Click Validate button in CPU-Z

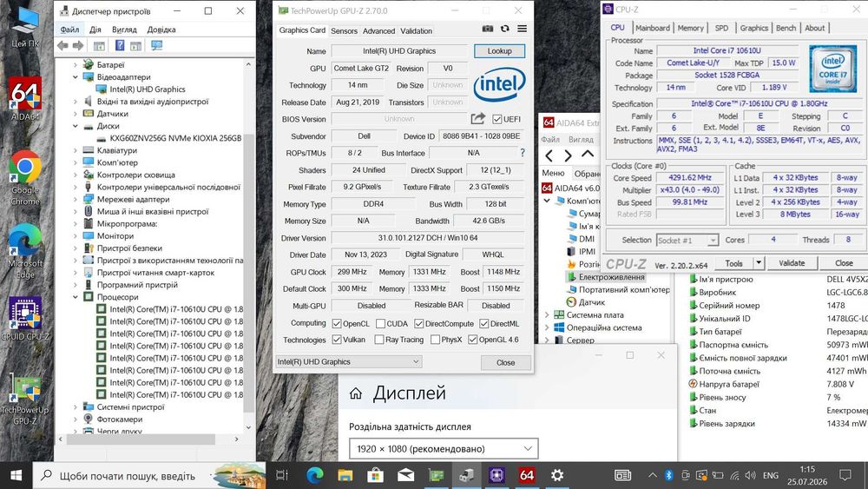pos(792,263)
